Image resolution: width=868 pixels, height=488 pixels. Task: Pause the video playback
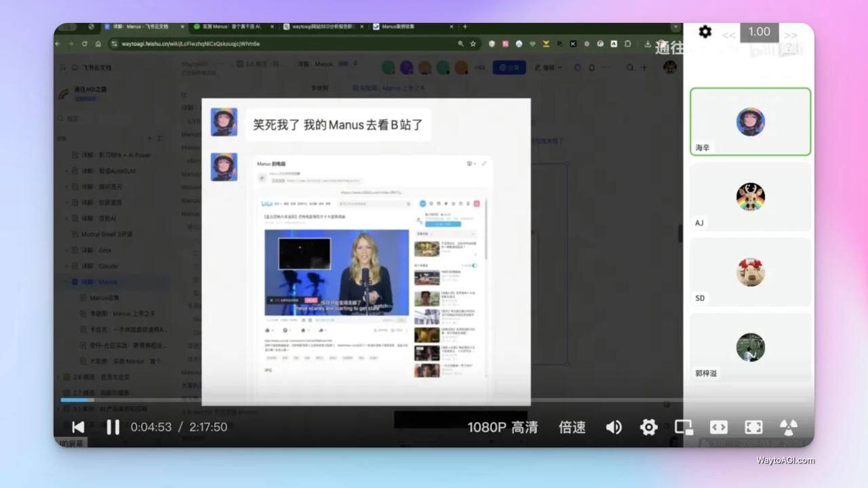pyautogui.click(x=113, y=427)
